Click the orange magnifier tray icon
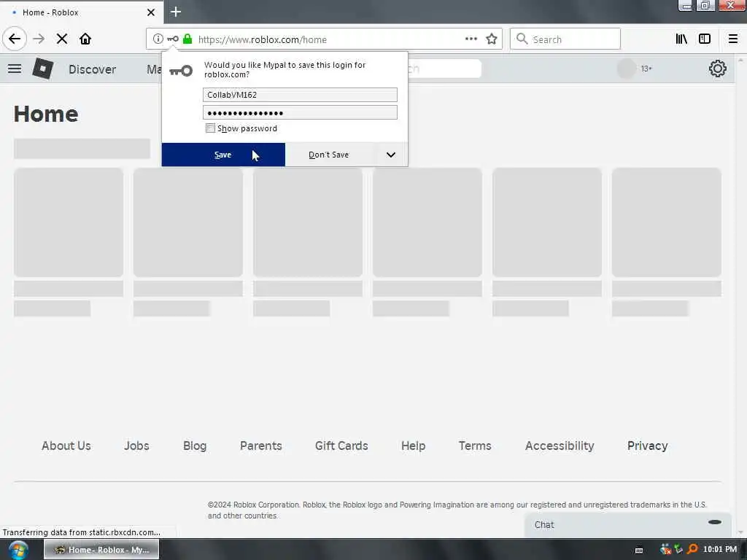 [692, 550]
